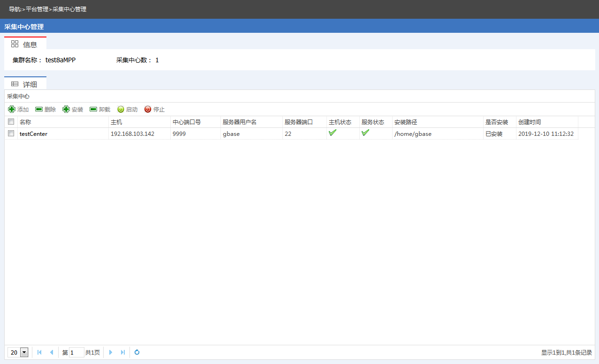Screen dimensions: 599x364
Task: Click the 安装 (install) toolbar icon
Action: click(x=66, y=109)
